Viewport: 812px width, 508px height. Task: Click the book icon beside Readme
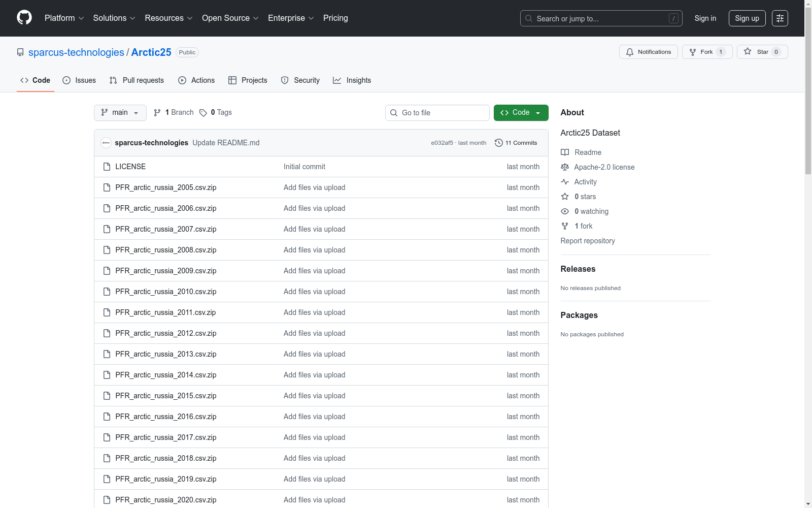point(565,152)
